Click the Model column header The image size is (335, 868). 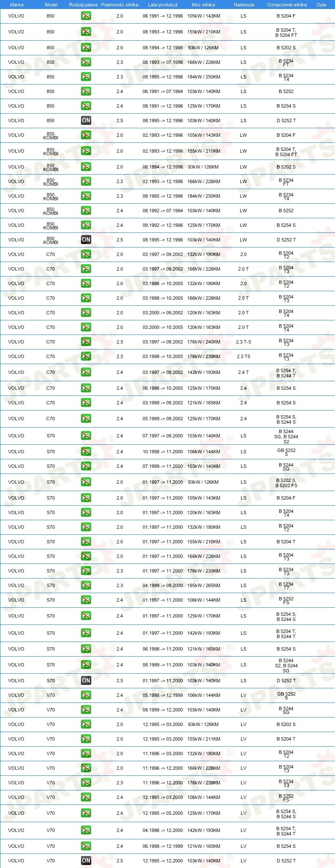pyautogui.click(x=51, y=5)
